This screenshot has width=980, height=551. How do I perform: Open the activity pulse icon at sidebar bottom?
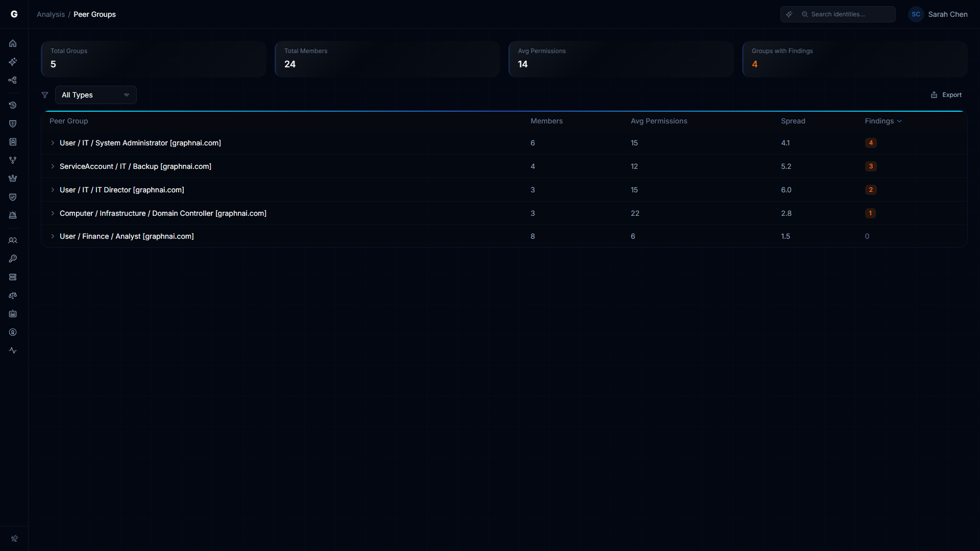pyautogui.click(x=13, y=350)
